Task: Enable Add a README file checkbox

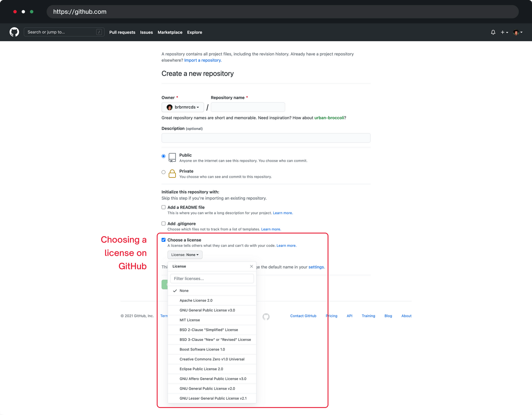Action: pos(164,207)
